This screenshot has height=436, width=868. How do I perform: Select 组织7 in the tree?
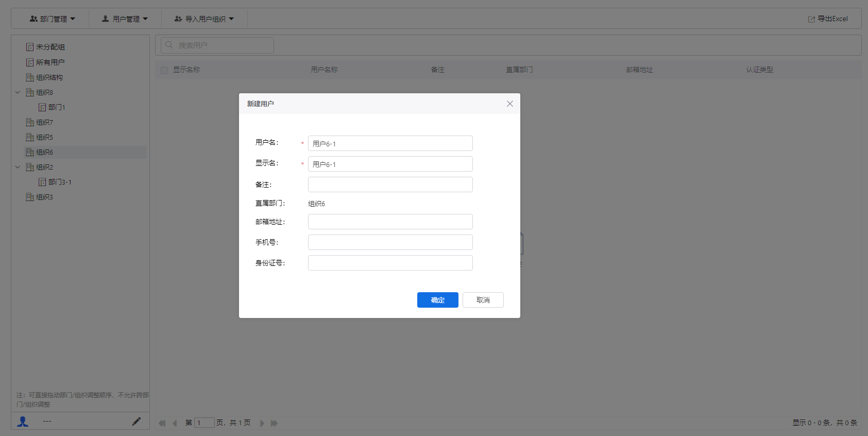tap(44, 122)
